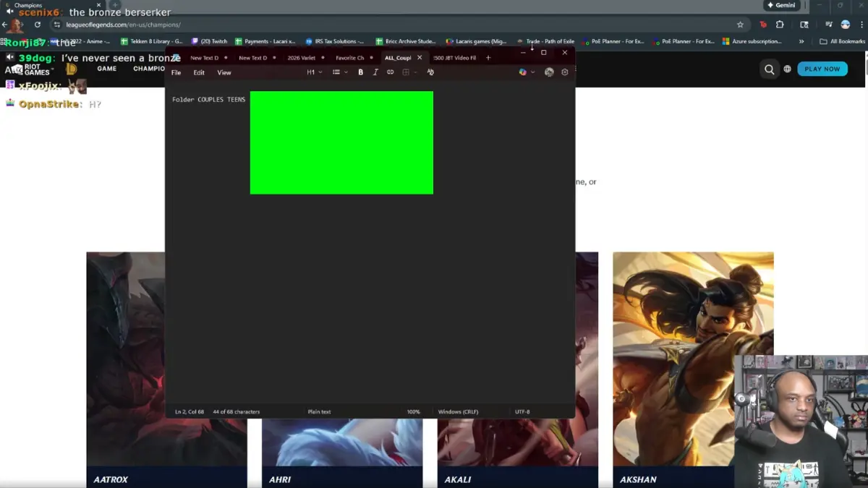Select the insert link icon
868x488 pixels.
click(390, 72)
